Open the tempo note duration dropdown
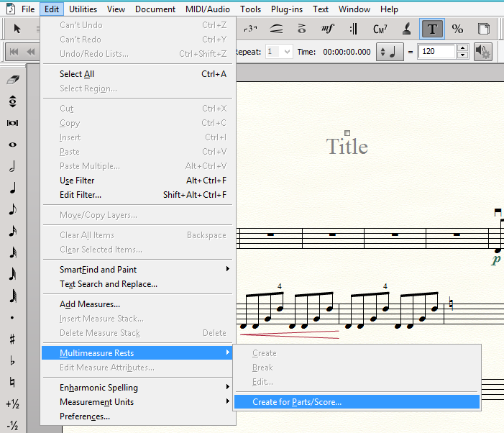Viewport: 504px width, 433px height. pyautogui.click(x=391, y=52)
